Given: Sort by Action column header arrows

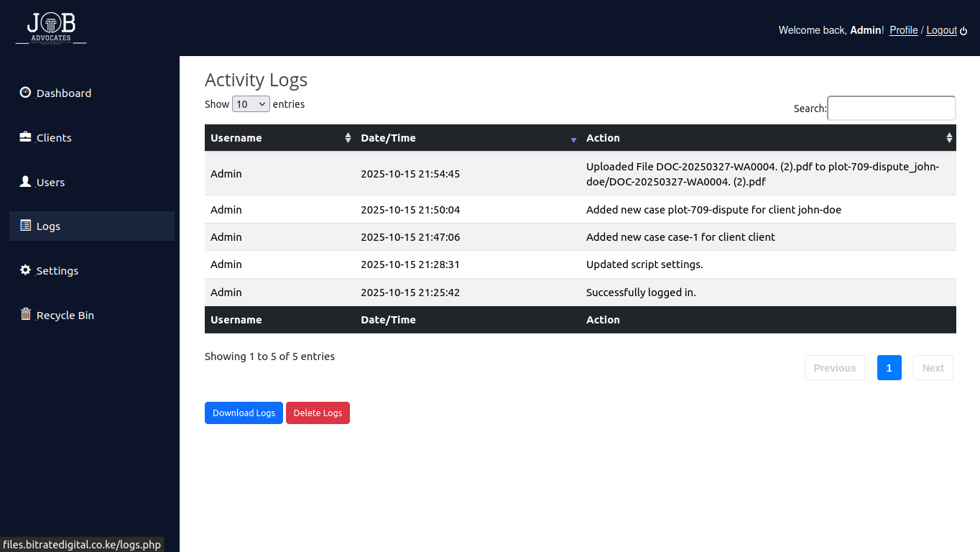Looking at the screenshot, I should (x=949, y=138).
